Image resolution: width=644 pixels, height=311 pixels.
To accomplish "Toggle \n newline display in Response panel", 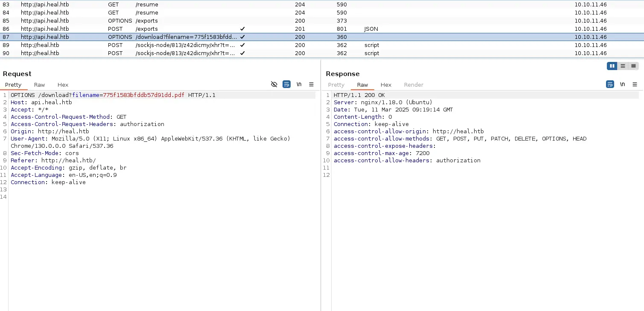I will [x=623, y=85].
